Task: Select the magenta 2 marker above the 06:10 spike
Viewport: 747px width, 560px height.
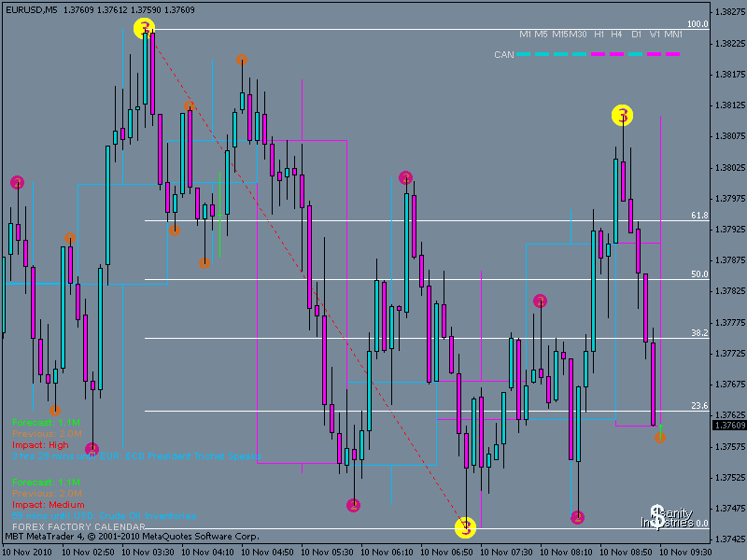Action: pyautogui.click(x=405, y=178)
